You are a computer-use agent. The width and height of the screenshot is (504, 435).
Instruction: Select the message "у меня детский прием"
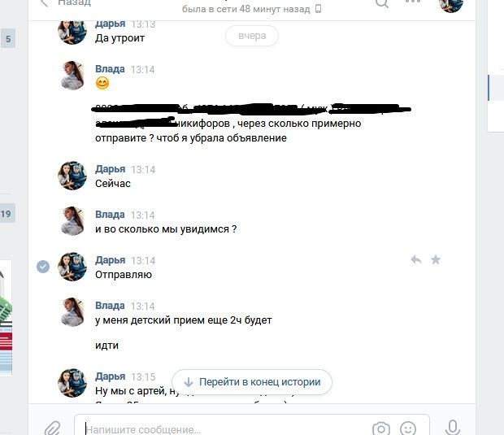click(x=184, y=320)
